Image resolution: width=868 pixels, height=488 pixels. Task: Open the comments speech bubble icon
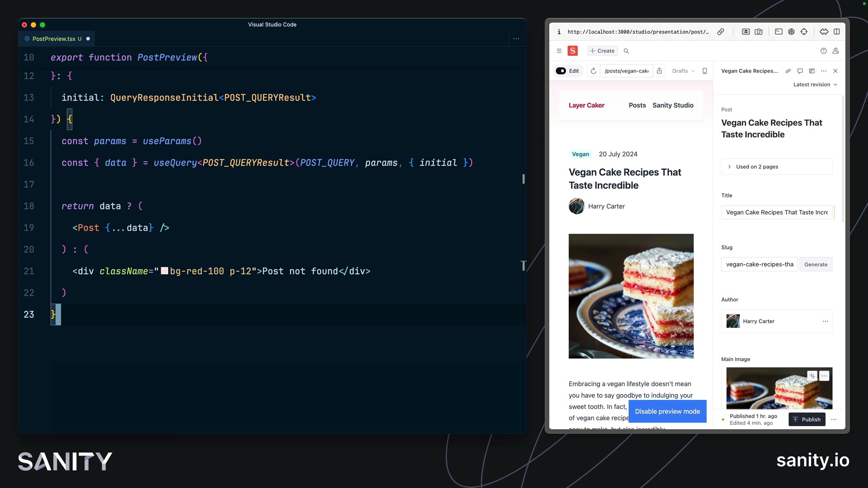click(800, 71)
